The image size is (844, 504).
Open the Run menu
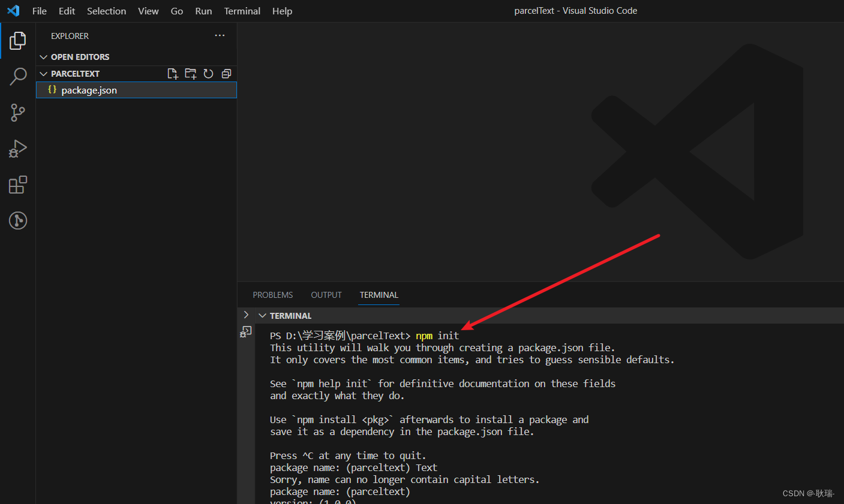[203, 11]
